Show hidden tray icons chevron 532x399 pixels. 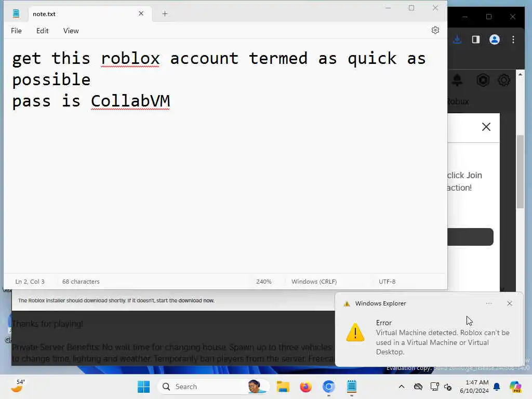tap(402, 387)
